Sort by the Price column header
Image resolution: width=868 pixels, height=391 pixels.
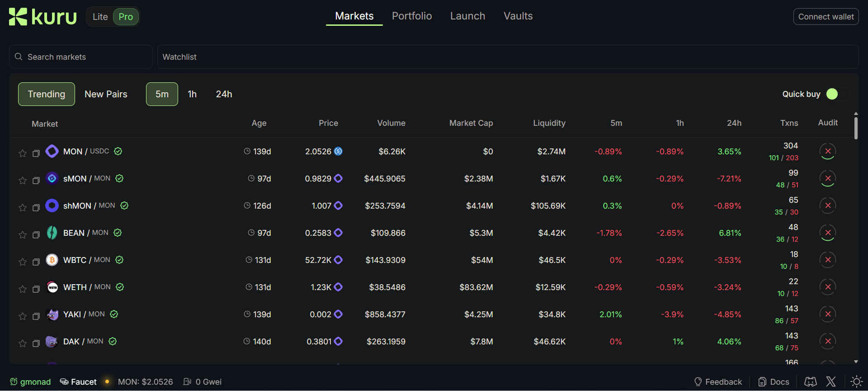click(328, 123)
